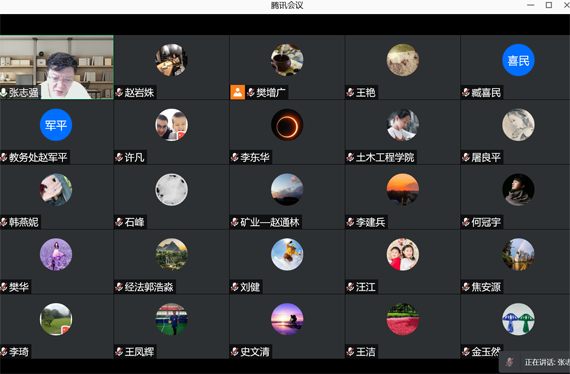Image resolution: width=570 pixels, height=374 pixels.
Task: Click the muted mic icon beside 土木工程学院
Action: 350,157
